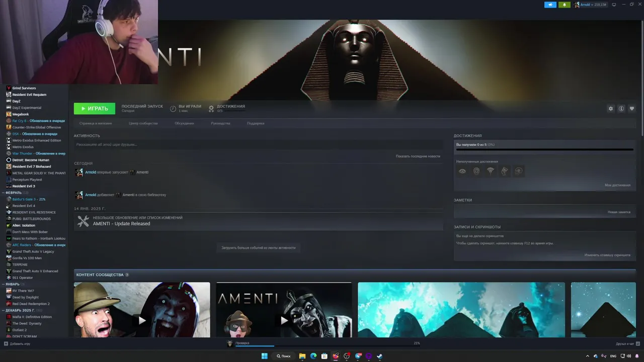Click the third locked achievement icon
644x362 pixels.
click(x=491, y=171)
